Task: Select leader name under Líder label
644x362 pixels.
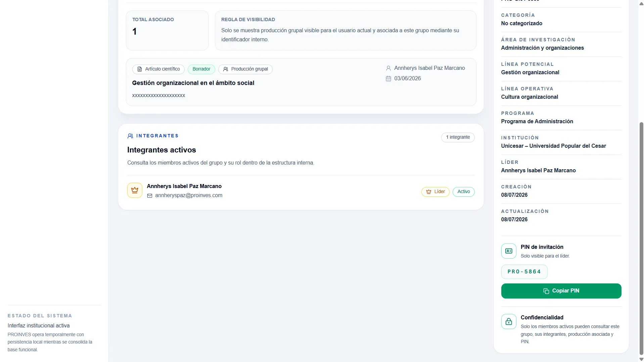Action: coord(538,171)
